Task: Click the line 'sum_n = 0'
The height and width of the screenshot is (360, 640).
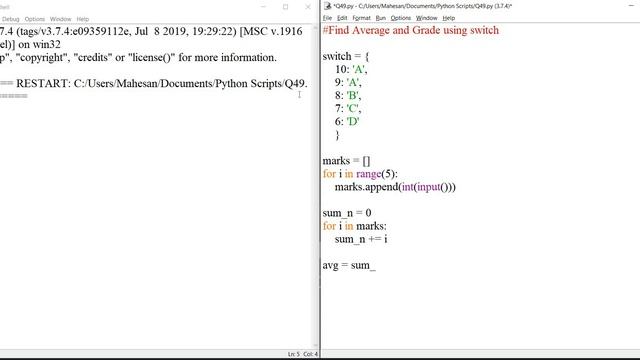Action: coord(347,213)
